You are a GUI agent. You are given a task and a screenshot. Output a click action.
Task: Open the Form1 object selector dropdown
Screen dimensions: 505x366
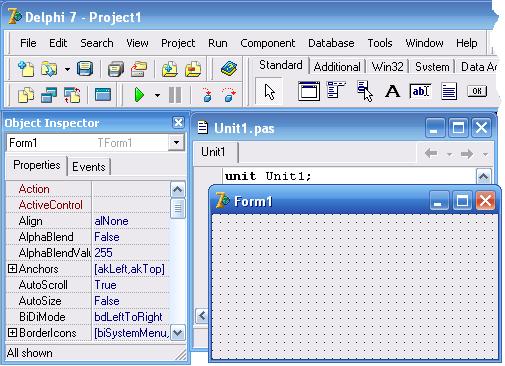coord(176,143)
